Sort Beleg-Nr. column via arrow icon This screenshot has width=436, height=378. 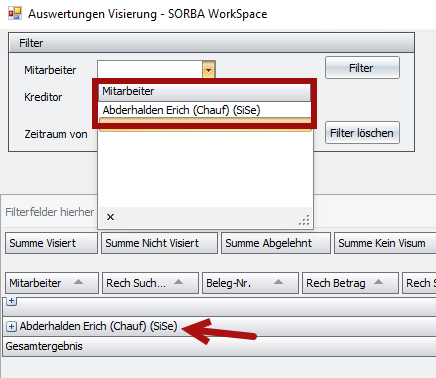coord(278,282)
